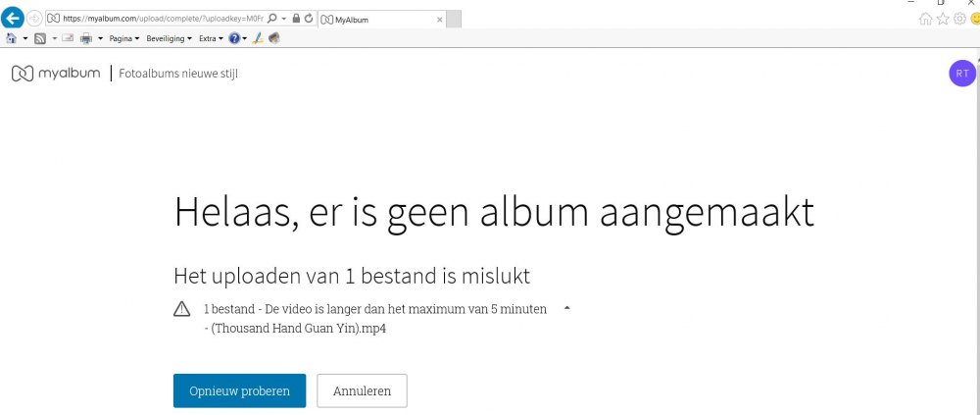This screenshot has width=980, height=415.
Task: Click the Opnieuw proberen button
Action: 239,390
